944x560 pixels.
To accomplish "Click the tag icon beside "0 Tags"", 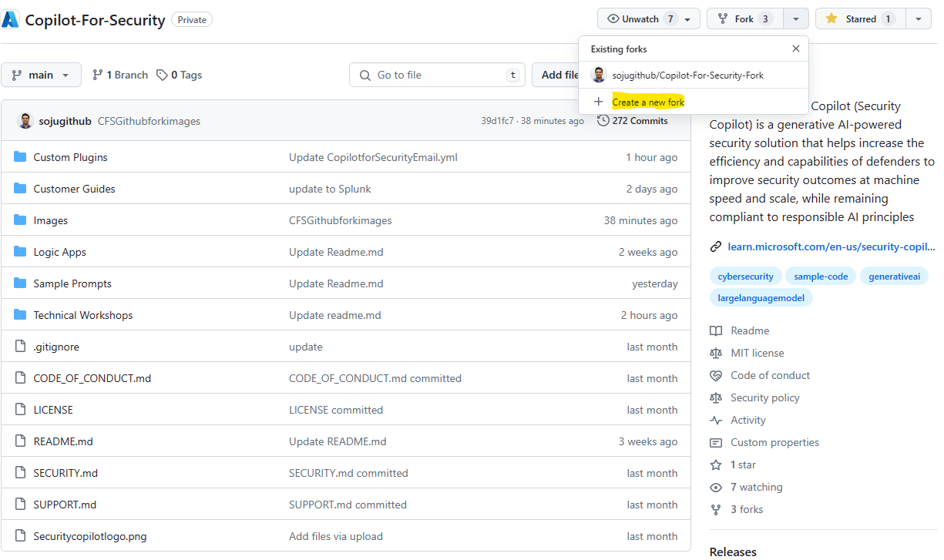I will coord(162,75).
